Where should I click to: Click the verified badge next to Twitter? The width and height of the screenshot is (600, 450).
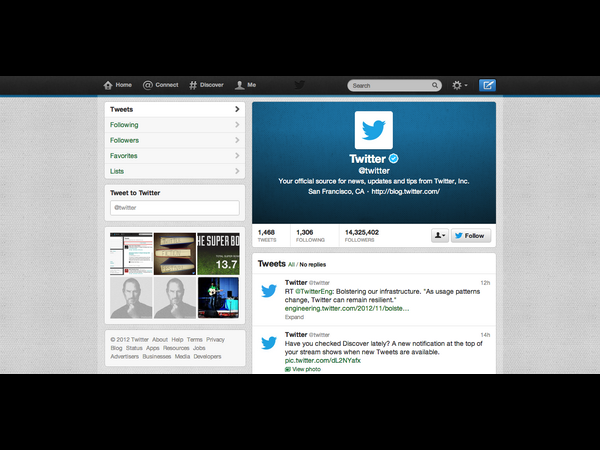pos(393,158)
